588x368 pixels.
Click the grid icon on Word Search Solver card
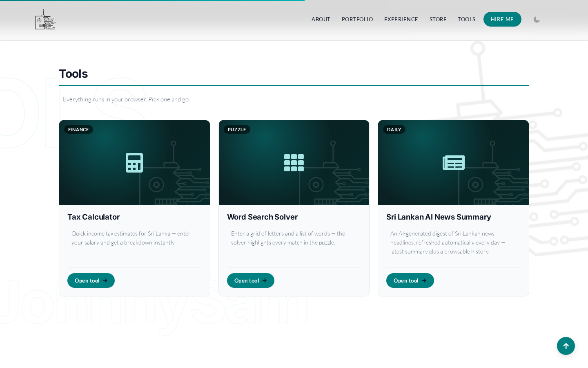coord(294,163)
